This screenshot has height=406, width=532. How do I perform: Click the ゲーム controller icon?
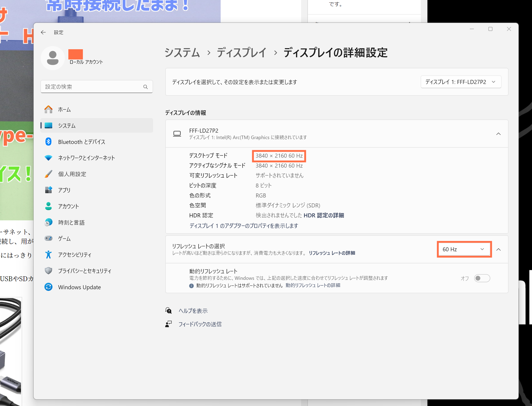click(48, 238)
